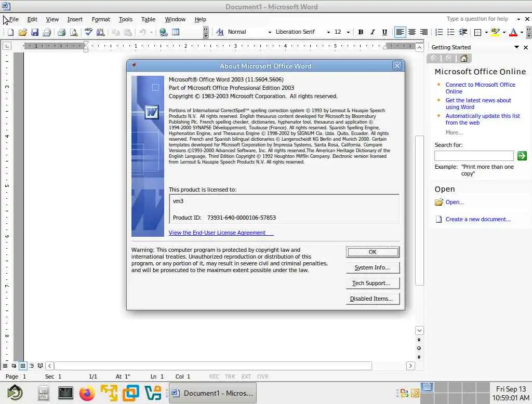Select Center alignment
Viewport: 532px width, 404px height.
pyautogui.click(x=412, y=32)
